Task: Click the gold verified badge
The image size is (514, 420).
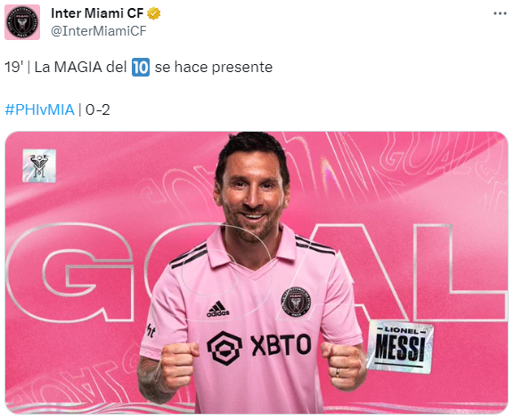Action: (x=153, y=13)
